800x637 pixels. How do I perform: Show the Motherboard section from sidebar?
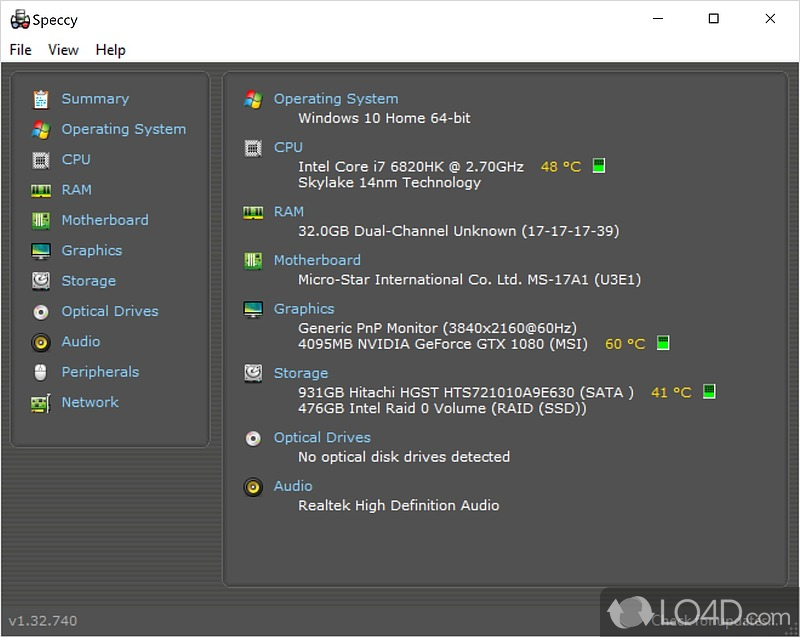point(105,220)
